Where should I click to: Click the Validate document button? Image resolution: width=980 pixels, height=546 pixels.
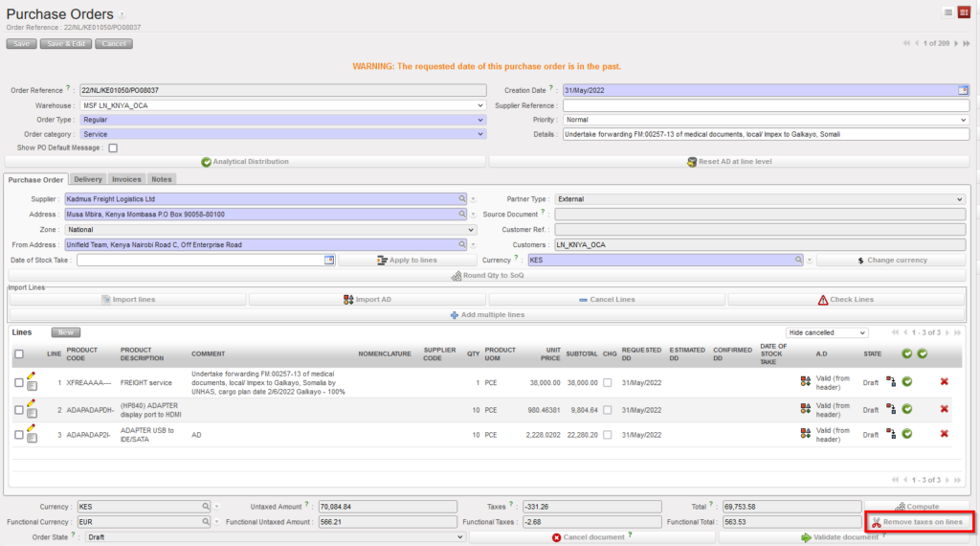pos(842,537)
